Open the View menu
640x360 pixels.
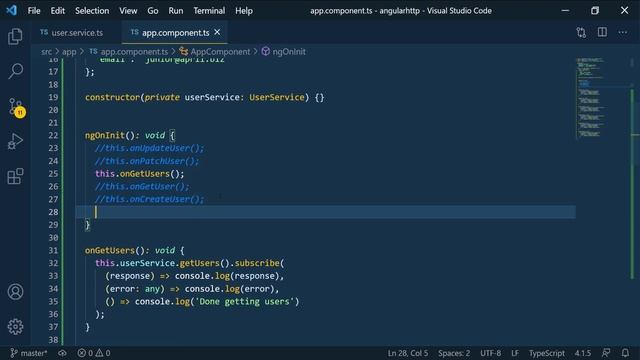pyautogui.click(x=128, y=11)
